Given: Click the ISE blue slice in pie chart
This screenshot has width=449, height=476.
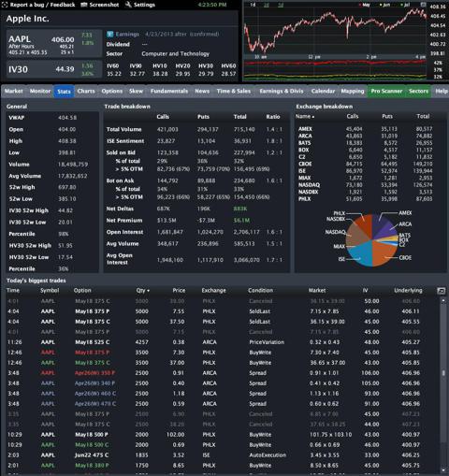Looking at the screenshot, I should [x=361, y=254].
